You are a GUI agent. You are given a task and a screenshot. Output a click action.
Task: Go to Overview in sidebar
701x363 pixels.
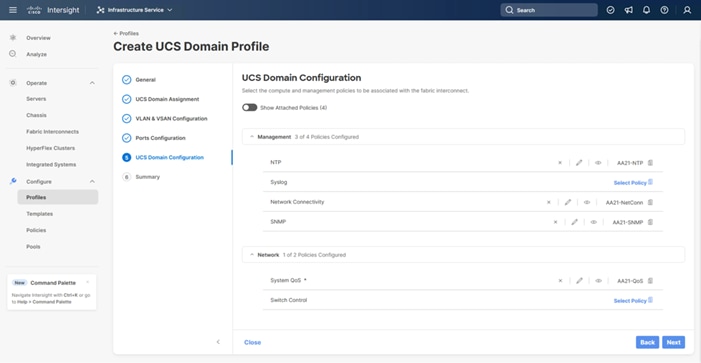click(38, 38)
